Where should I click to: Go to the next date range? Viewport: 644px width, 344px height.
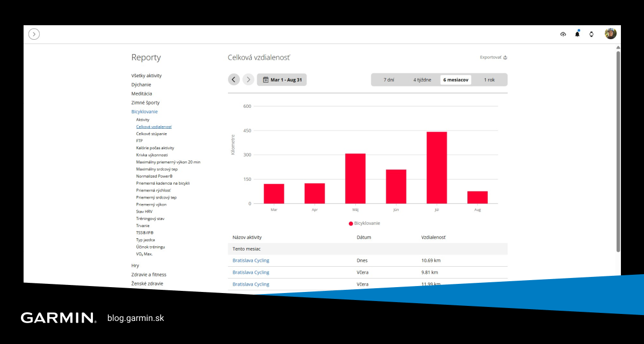(x=248, y=80)
